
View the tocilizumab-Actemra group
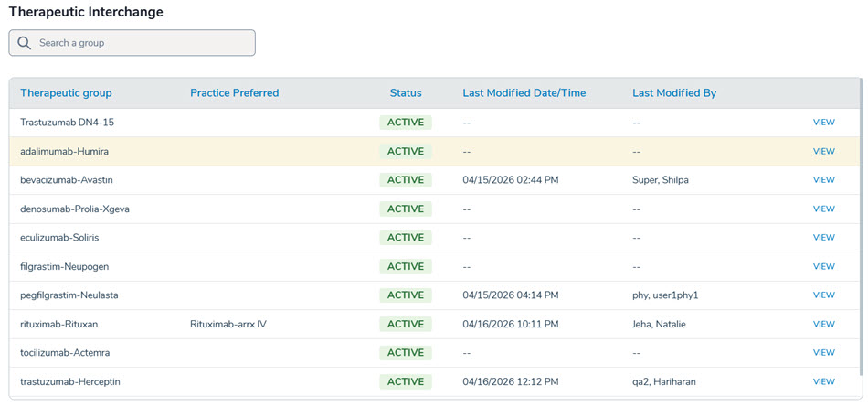pos(823,353)
